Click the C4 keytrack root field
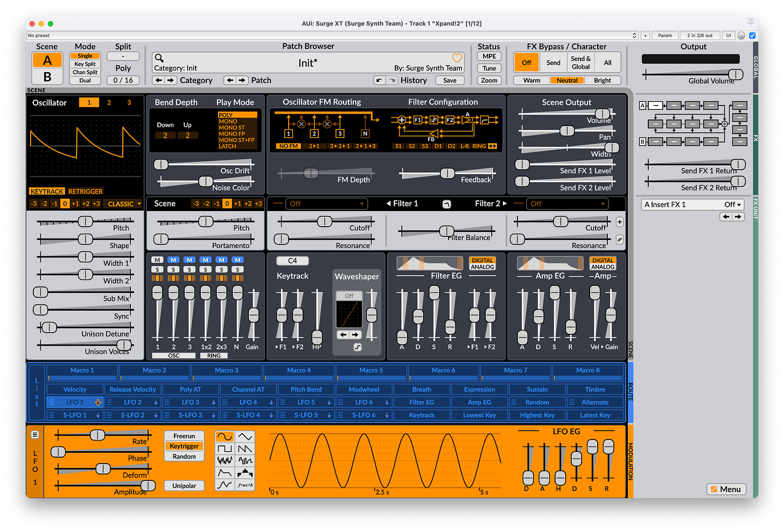This screenshot has width=784, height=532. (292, 261)
